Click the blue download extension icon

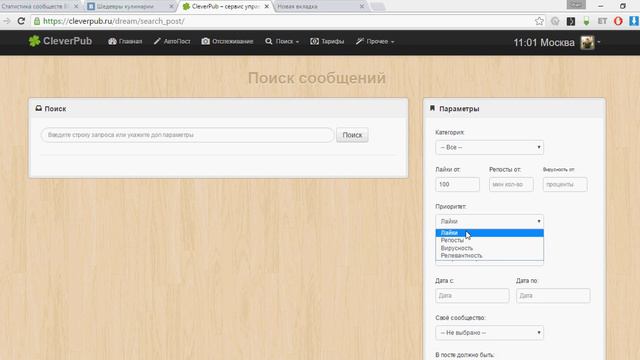tap(634, 21)
